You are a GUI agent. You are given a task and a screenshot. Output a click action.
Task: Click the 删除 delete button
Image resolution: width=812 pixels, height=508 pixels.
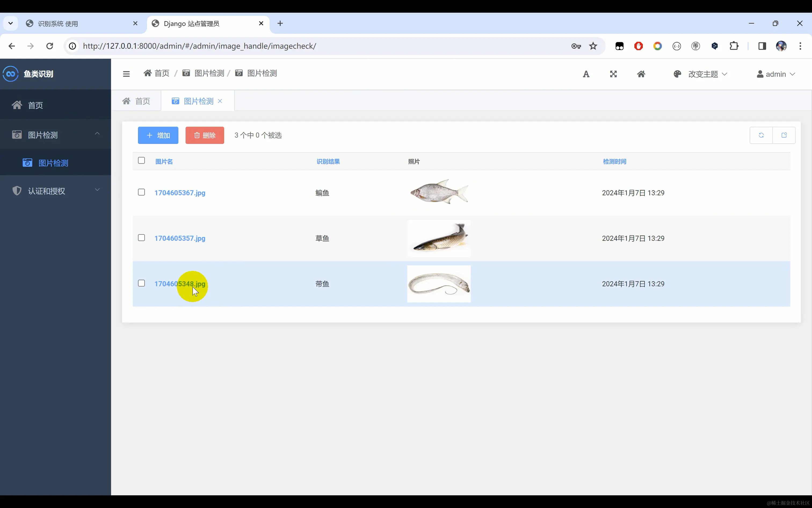pos(205,135)
